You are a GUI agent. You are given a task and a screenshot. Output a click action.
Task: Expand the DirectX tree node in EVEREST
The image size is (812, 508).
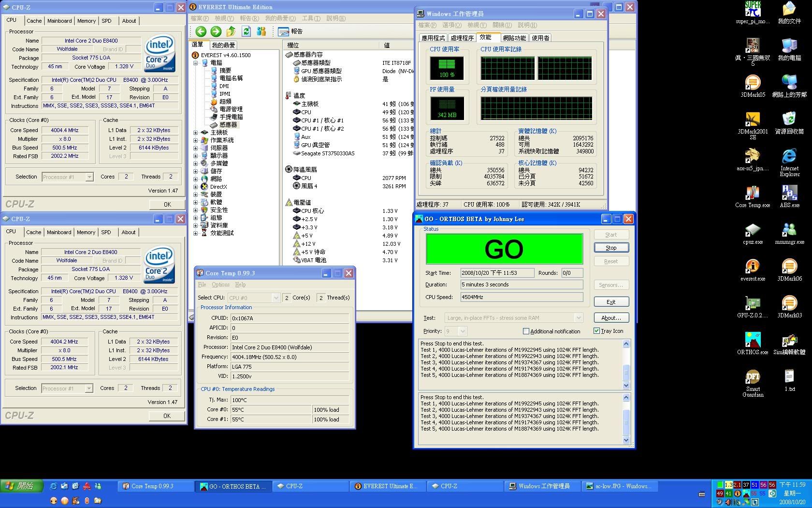(x=196, y=187)
